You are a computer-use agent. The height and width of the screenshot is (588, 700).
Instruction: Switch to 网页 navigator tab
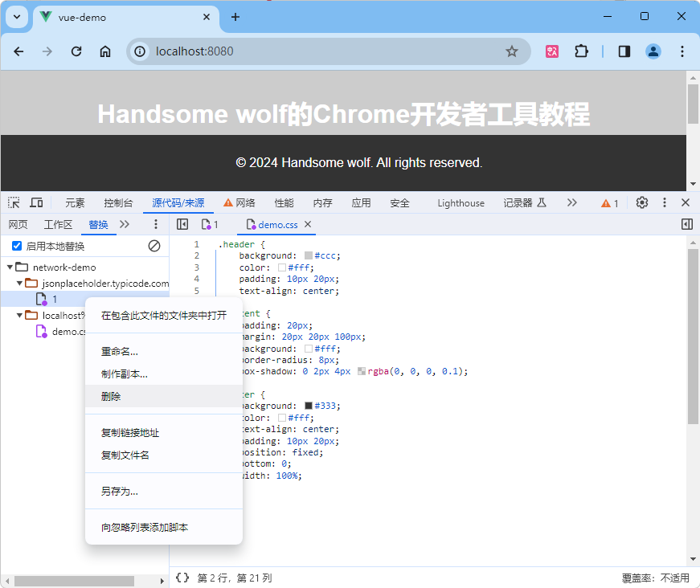coord(18,224)
